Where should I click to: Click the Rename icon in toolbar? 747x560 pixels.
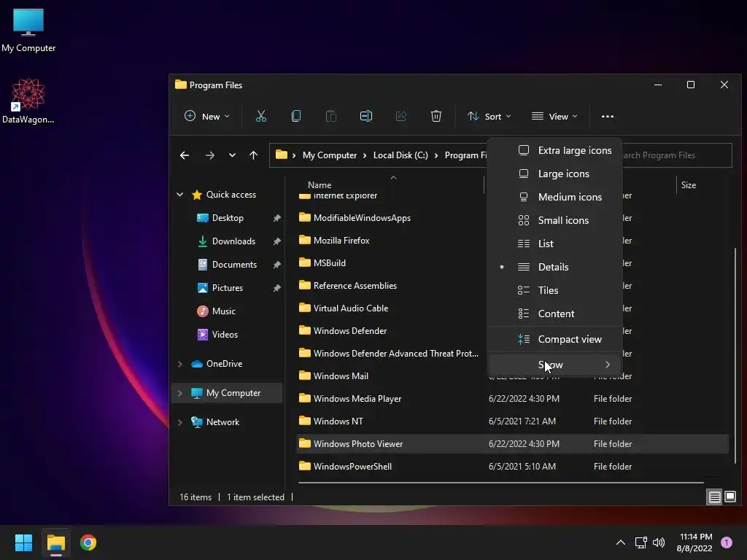tap(366, 116)
